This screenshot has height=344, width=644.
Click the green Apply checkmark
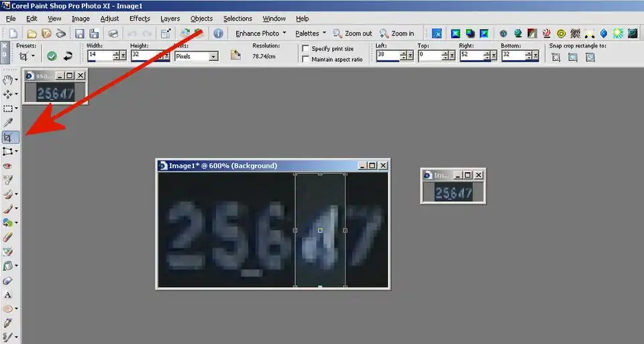[x=52, y=56]
